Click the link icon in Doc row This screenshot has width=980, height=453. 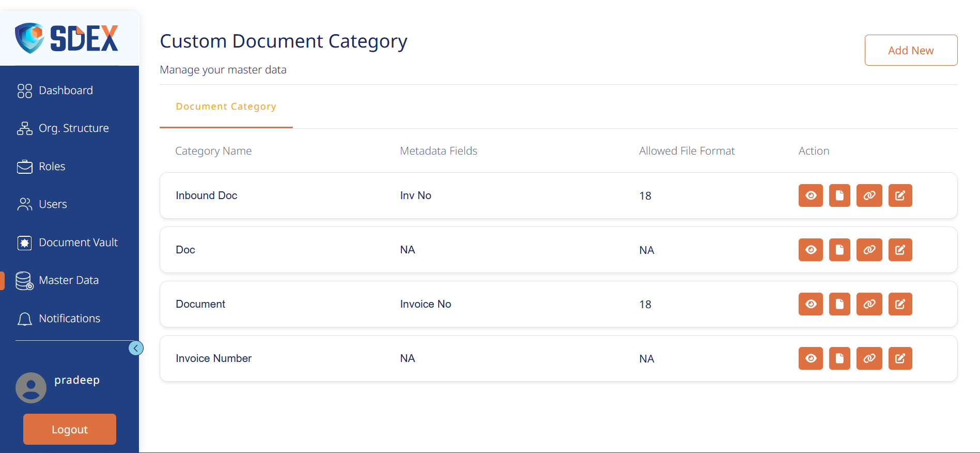[x=869, y=250]
